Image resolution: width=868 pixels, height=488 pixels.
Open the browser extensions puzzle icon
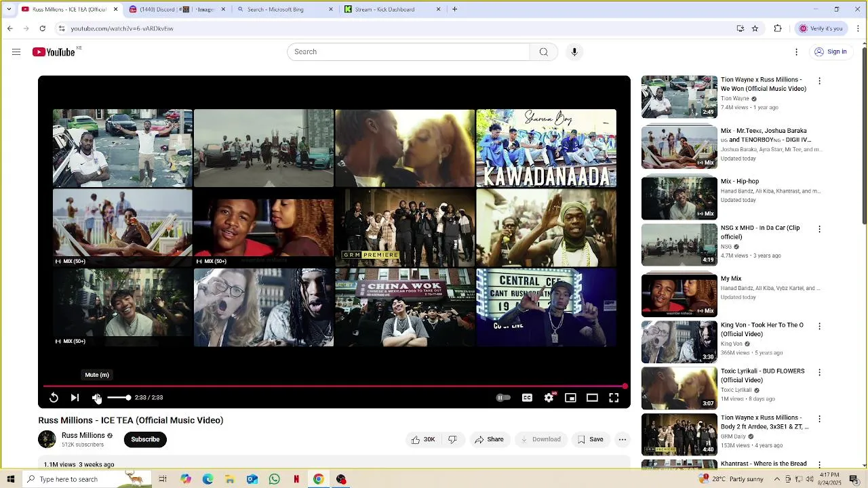[x=778, y=28]
